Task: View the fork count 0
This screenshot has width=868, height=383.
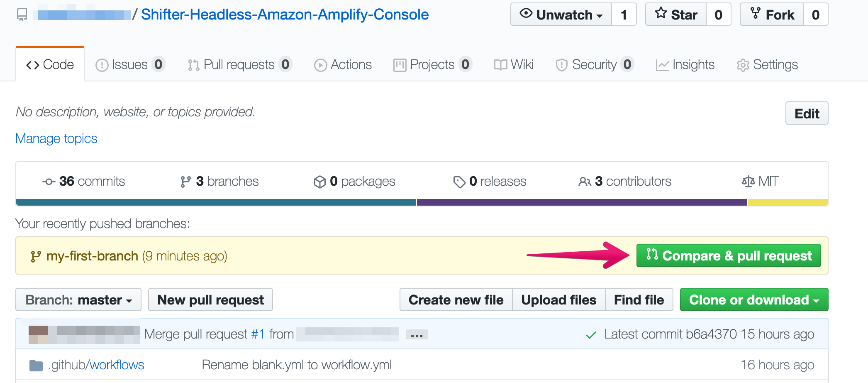Action: [x=815, y=15]
